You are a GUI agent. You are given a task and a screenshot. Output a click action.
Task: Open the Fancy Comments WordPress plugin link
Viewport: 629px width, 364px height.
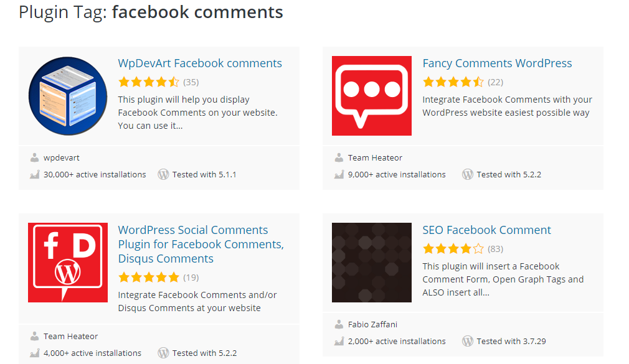point(497,63)
